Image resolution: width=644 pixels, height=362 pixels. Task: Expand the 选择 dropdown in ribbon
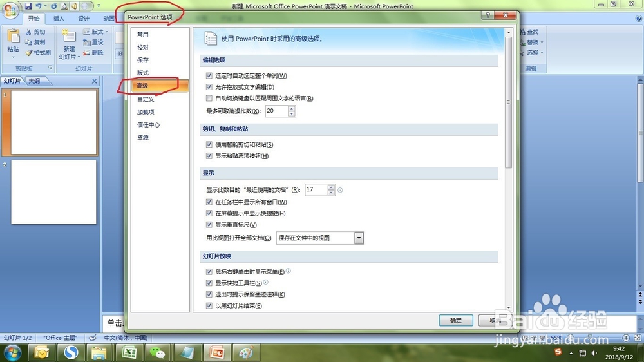542,53
